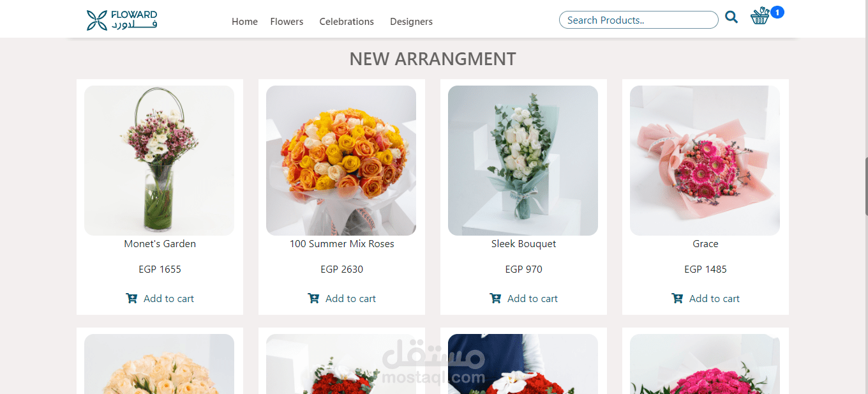Image resolution: width=868 pixels, height=394 pixels.
Task: Click the Floward logo
Action: [122, 20]
